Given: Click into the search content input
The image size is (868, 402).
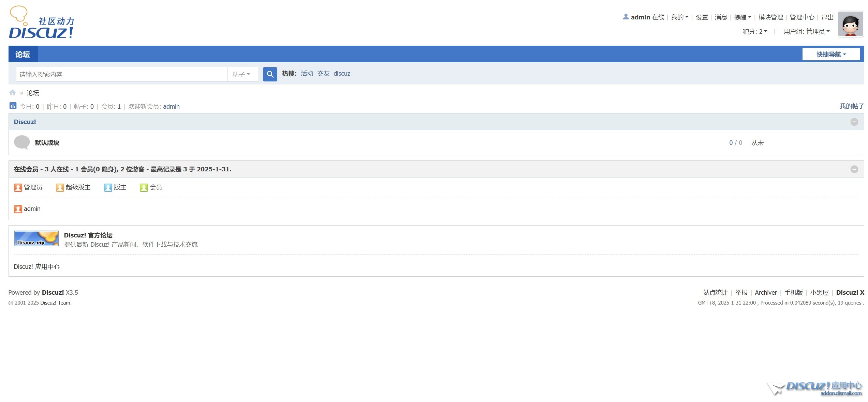Looking at the screenshot, I should [122, 74].
